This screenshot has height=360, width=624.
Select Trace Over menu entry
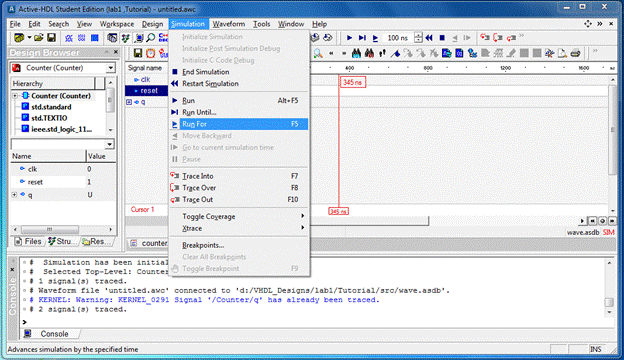click(240, 188)
